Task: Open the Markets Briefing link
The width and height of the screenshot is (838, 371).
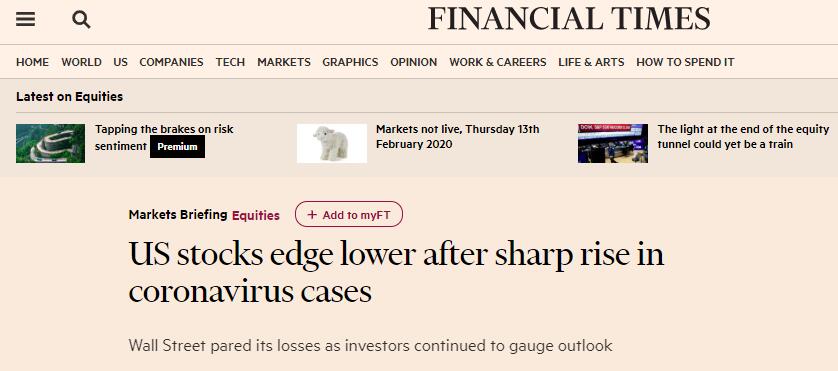Action: click(x=178, y=214)
